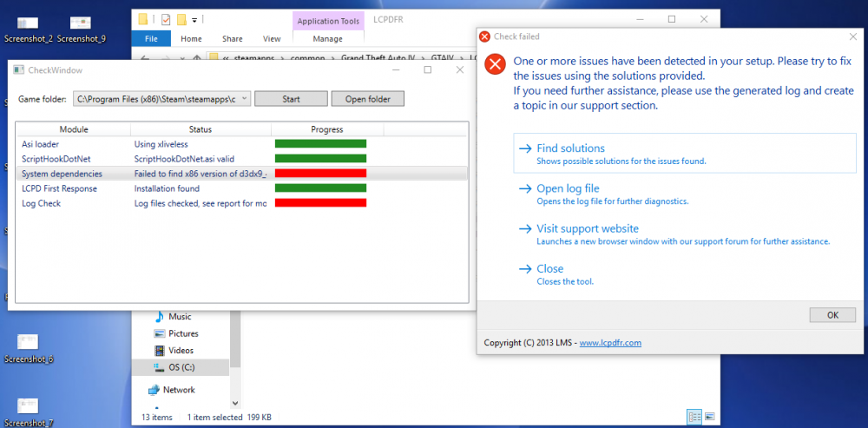
Task: Open Screenshot_6 desktop icon
Action: tap(28, 349)
